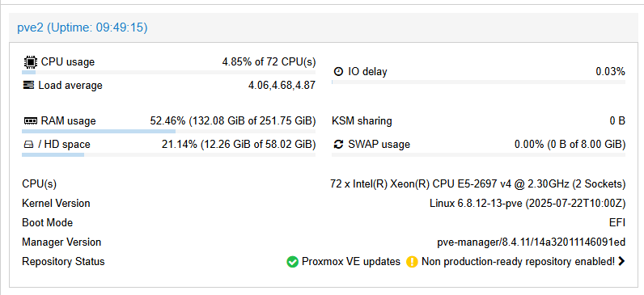This screenshot has height=295, width=644.
Task: Click the SWAP usage refresh icon
Action: [338, 145]
